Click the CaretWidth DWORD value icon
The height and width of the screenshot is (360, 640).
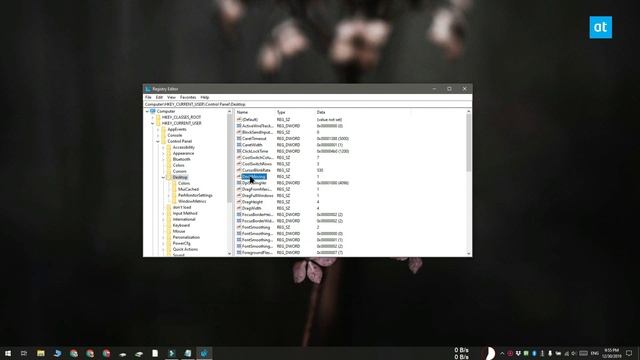point(239,145)
